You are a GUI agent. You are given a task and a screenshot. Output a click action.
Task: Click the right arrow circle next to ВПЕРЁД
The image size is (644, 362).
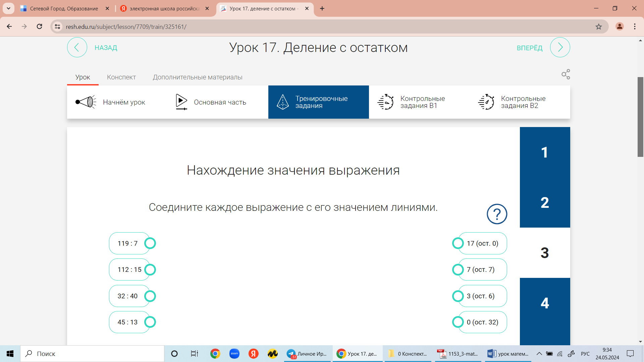(560, 48)
